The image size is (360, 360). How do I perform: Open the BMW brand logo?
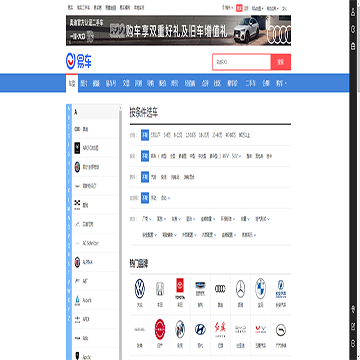point(260,289)
